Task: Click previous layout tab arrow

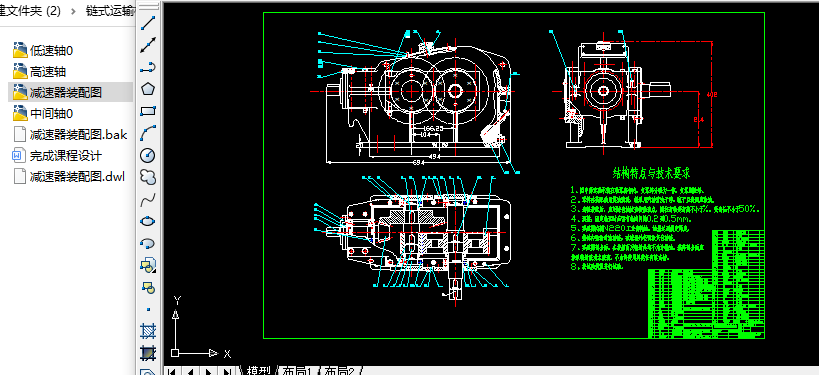Action: pyautogui.click(x=190, y=371)
